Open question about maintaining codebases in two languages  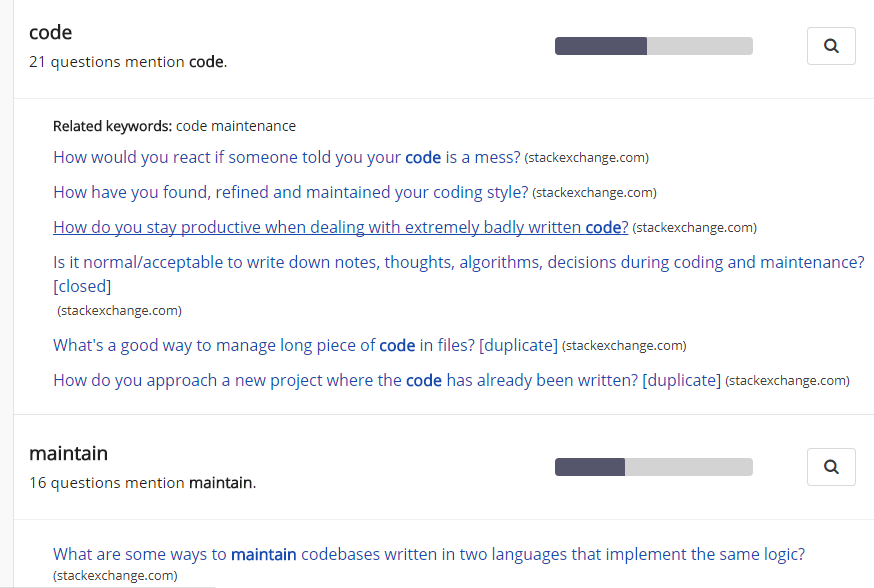click(x=429, y=554)
